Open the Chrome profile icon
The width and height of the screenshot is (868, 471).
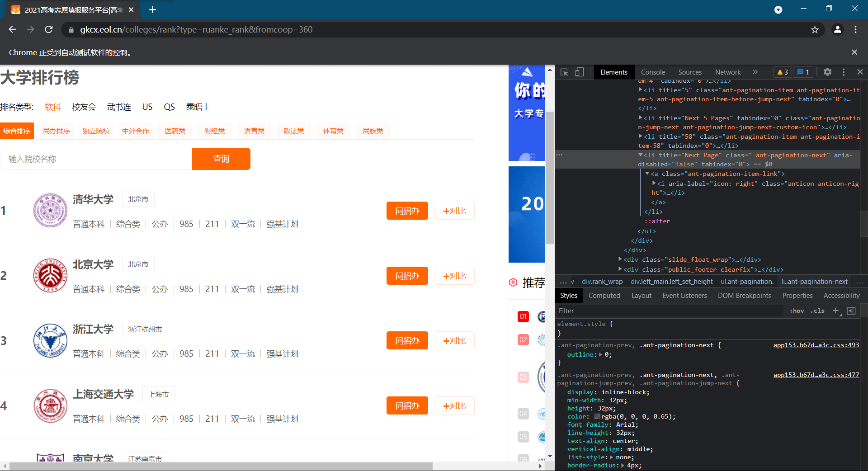pyautogui.click(x=837, y=29)
